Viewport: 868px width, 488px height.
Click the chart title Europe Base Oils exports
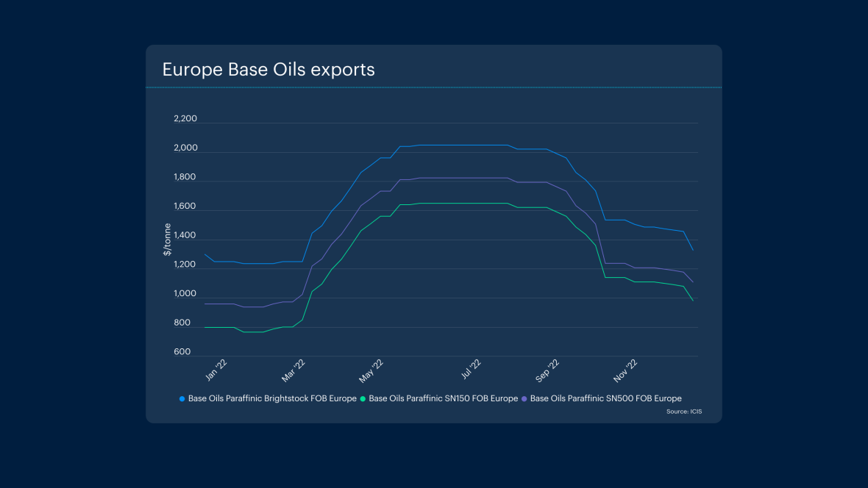[x=268, y=69]
